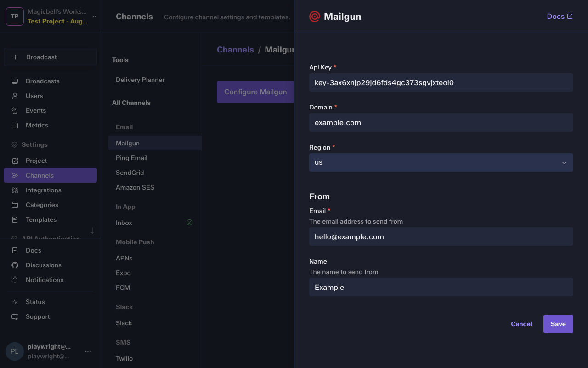The width and height of the screenshot is (588, 368).
Task: Click the Users person icon
Action: click(15, 96)
